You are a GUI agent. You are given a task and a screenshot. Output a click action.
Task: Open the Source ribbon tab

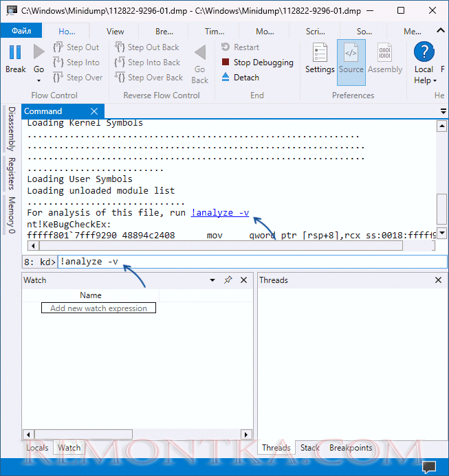pyautogui.click(x=364, y=32)
